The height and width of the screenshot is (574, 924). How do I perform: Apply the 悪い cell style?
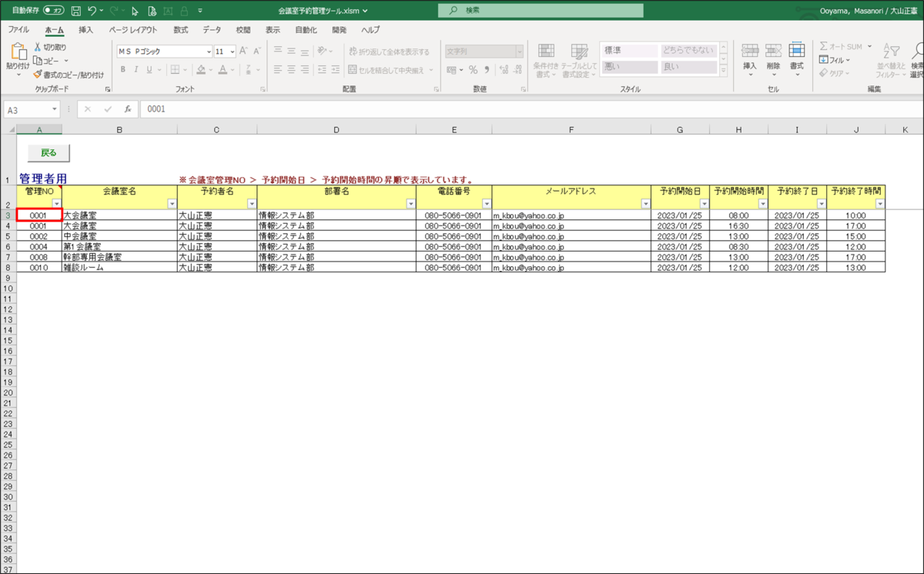pyautogui.click(x=629, y=67)
